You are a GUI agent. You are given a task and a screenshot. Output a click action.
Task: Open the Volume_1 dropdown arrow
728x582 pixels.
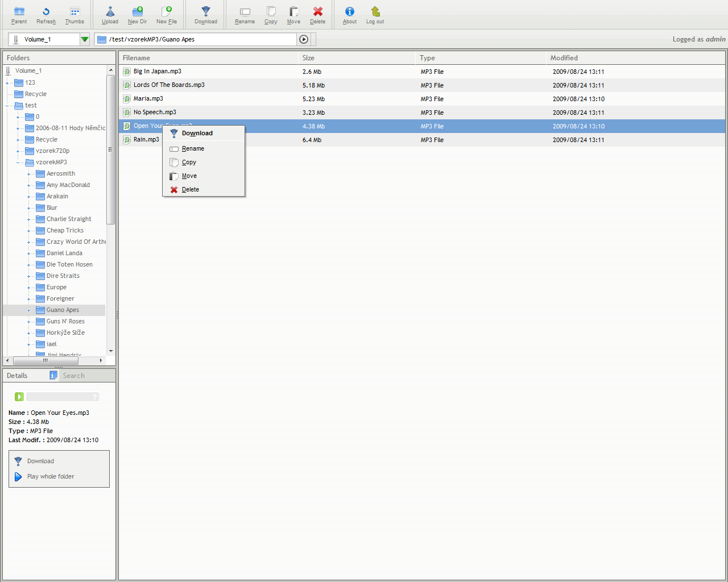tap(85, 39)
